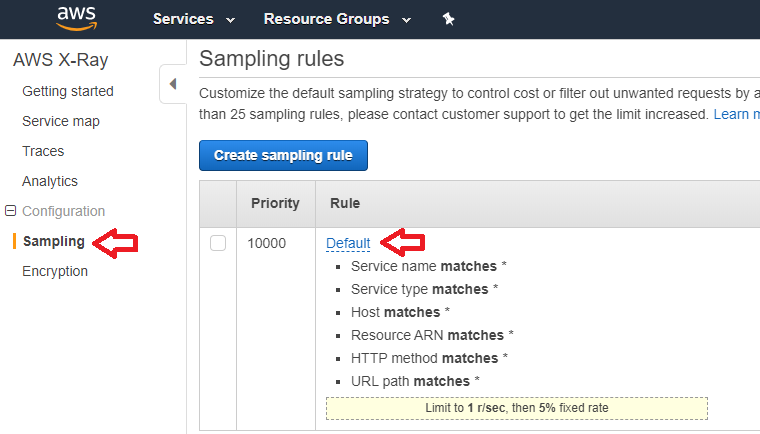
Task: Open Encryption settings page
Action: pos(55,271)
